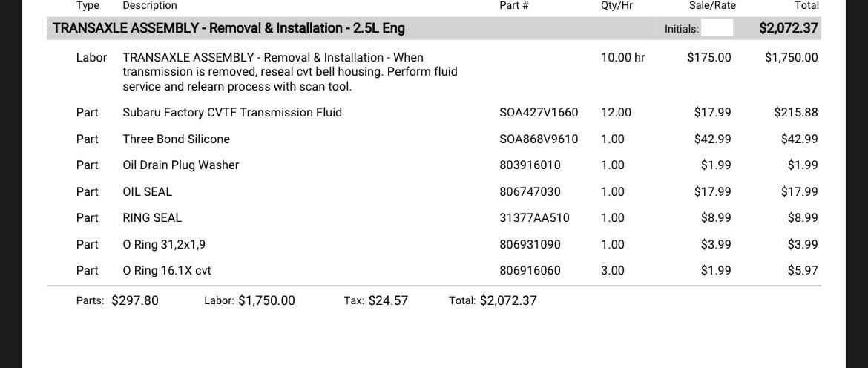The width and height of the screenshot is (868, 368).
Task: Click the TRANSAXLE ASSEMBLY section header title
Action: [x=228, y=28]
